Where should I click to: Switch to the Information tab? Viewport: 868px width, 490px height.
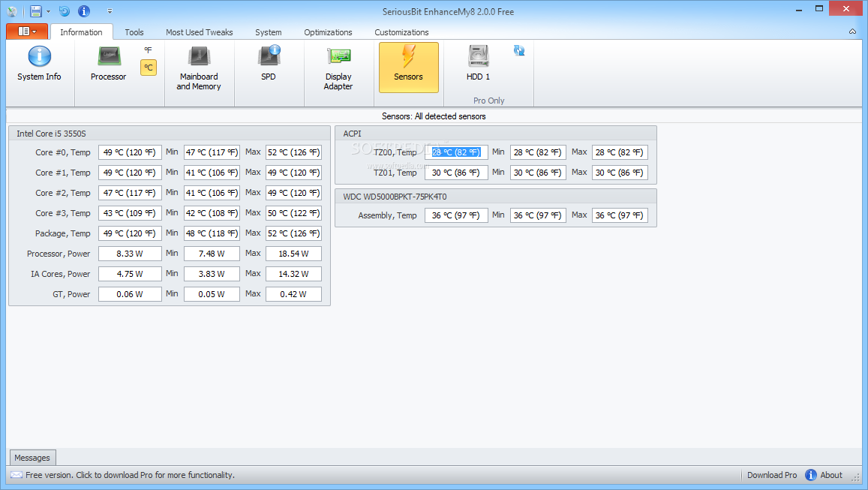[81, 32]
